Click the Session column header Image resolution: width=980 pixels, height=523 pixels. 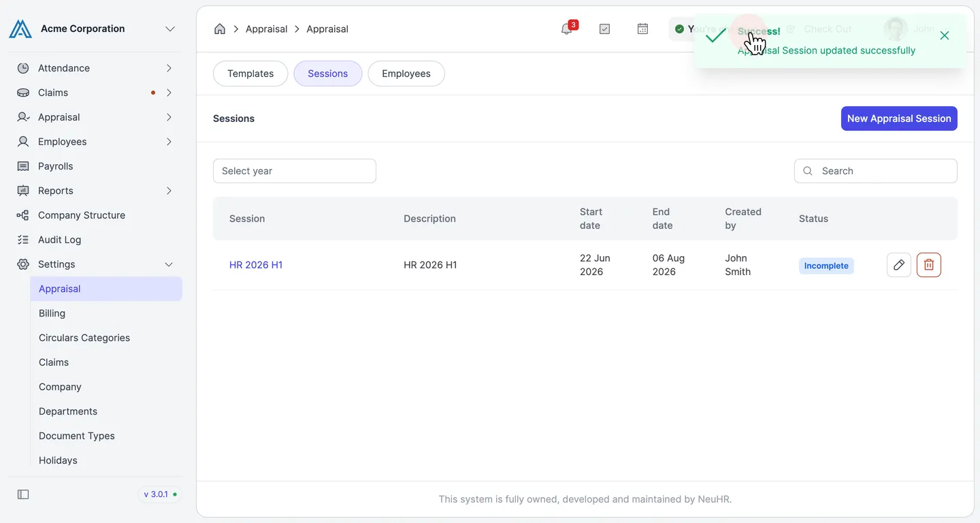[x=247, y=219]
